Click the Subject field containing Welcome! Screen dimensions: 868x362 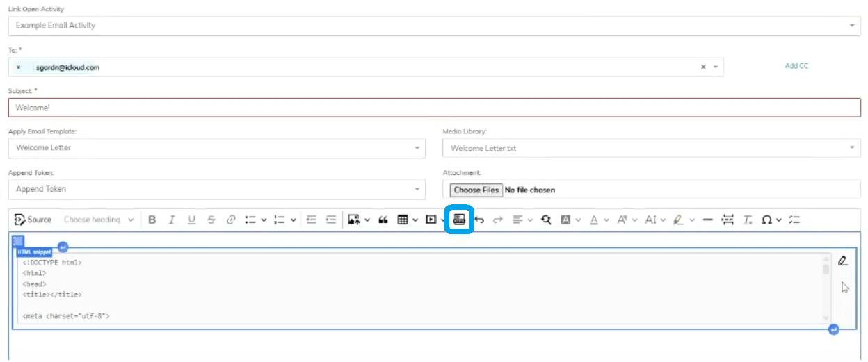tap(434, 108)
